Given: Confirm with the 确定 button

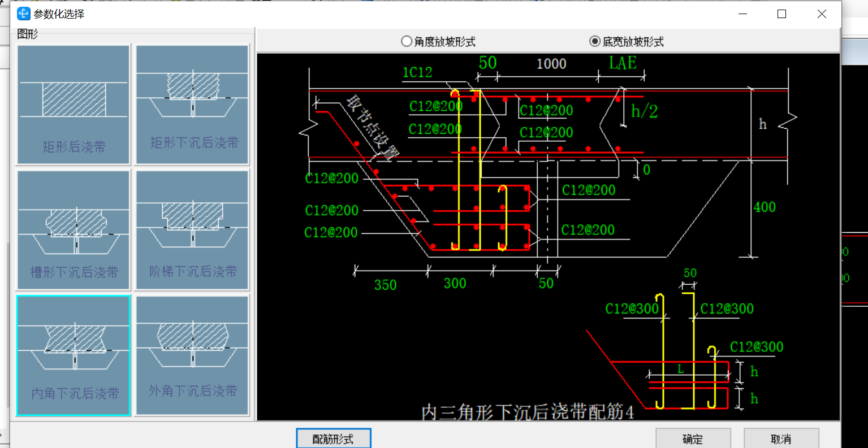Looking at the screenshot, I should pos(693,439).
